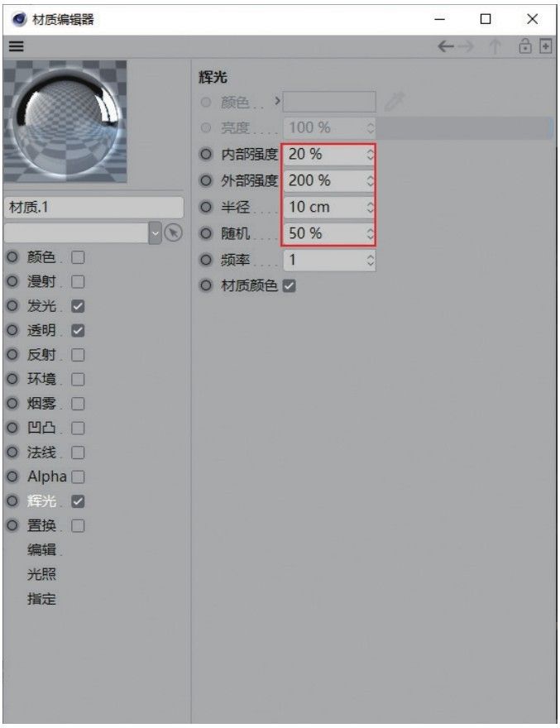Click the 内部强度 value stepper arrows
Viewport: 560px width, 728px height.
(x=370, y=154)
